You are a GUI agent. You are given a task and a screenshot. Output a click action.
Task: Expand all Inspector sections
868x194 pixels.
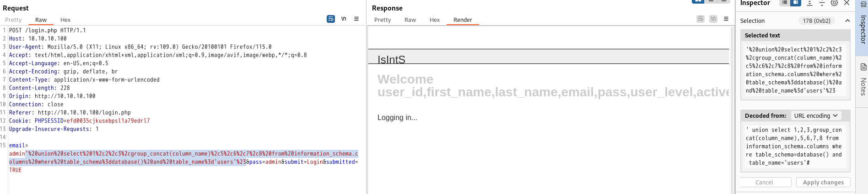809,3
